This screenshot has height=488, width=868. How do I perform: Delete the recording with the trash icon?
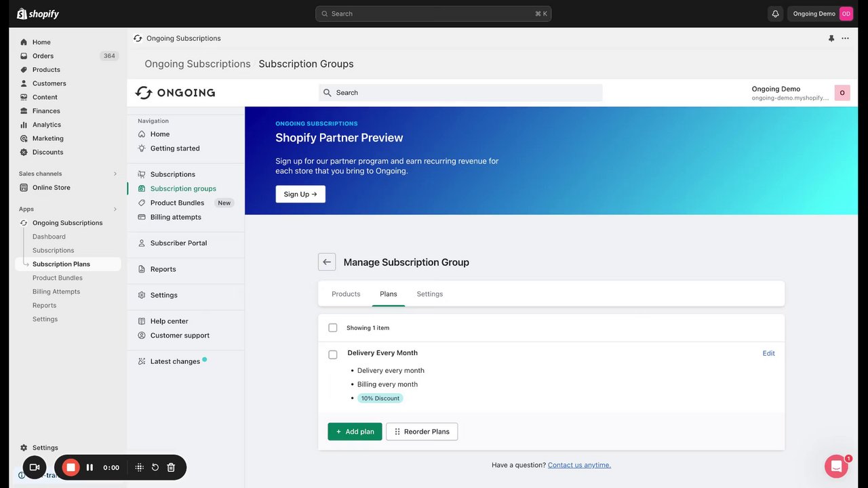[171, 467]
